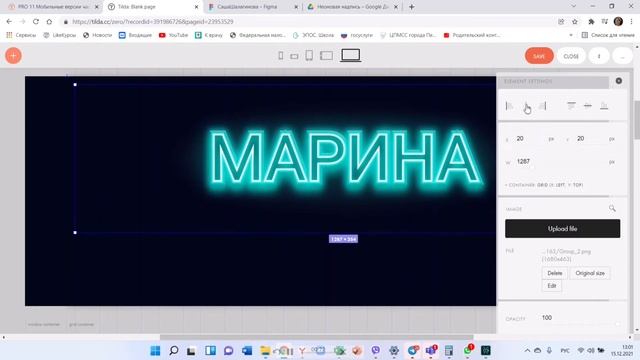Image resolution: width=640 pixels, height=360 pixels.
Task: Save the Tilda zero block
Action: (539, 56)
